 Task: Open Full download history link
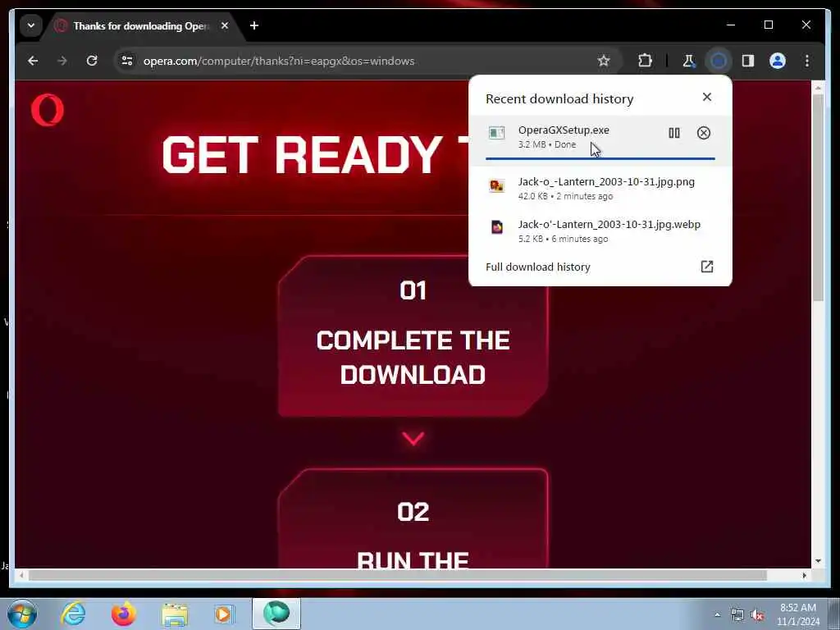537,267
